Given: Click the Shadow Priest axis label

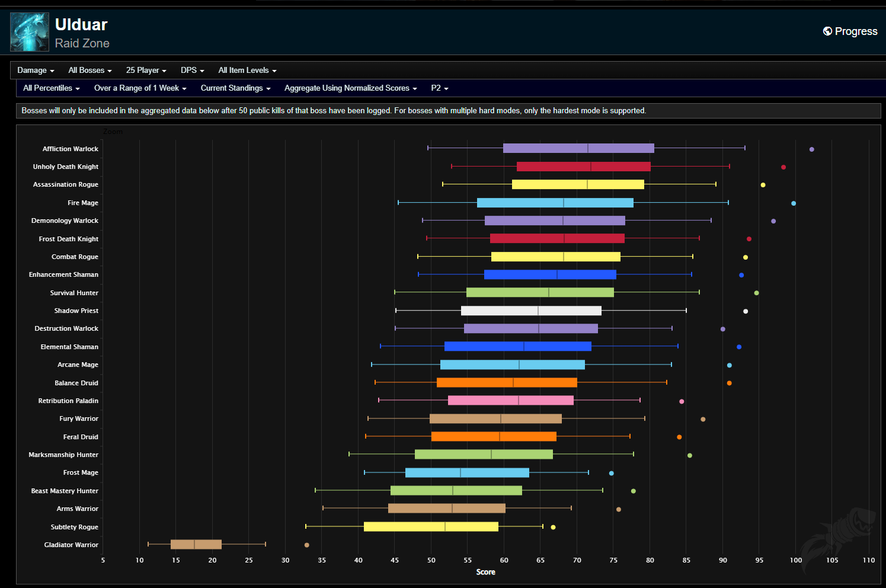Looking at the screenshot, I should point(76,311).
